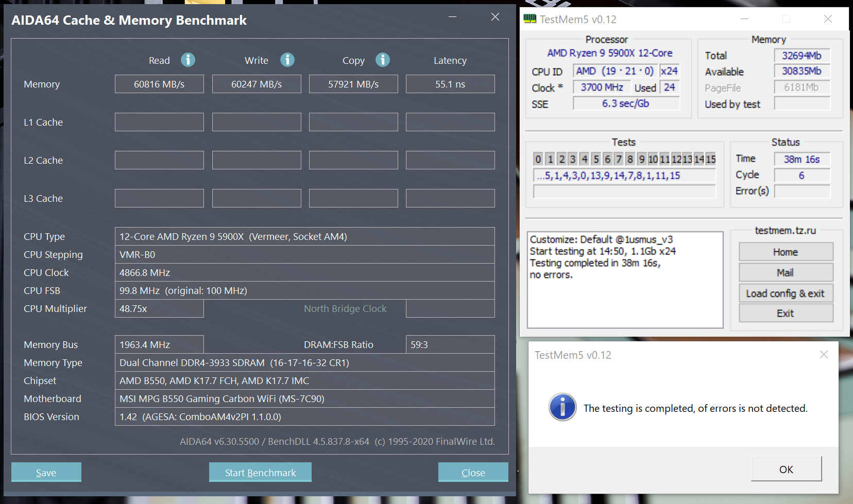
Task: Click the Clock field showing 3700 MHz
Action: [602, 88]
